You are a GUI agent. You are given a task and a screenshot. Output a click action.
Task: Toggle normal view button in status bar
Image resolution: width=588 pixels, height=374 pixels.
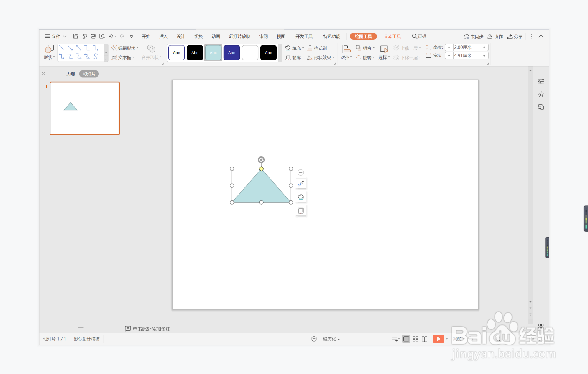point(406,339)
